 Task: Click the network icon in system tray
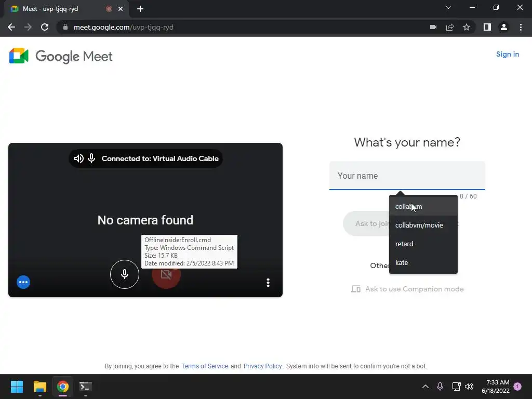tap(456, 387)
